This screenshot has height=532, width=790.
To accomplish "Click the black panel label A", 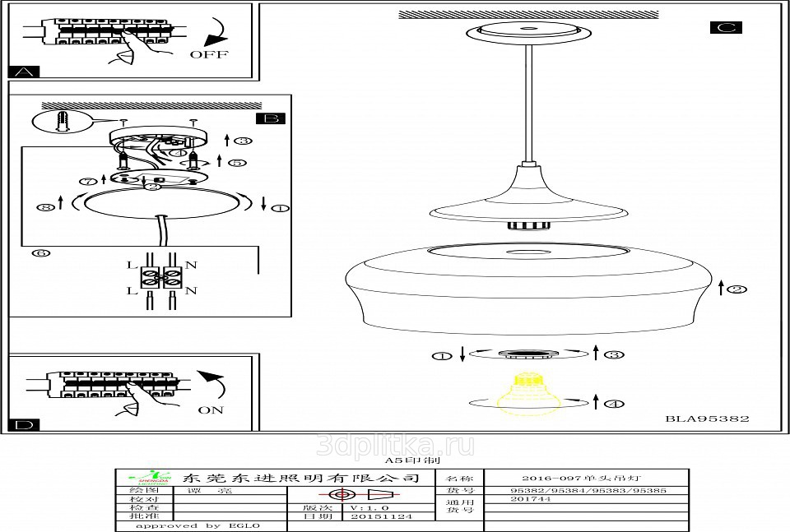I will tap(23, 72).
